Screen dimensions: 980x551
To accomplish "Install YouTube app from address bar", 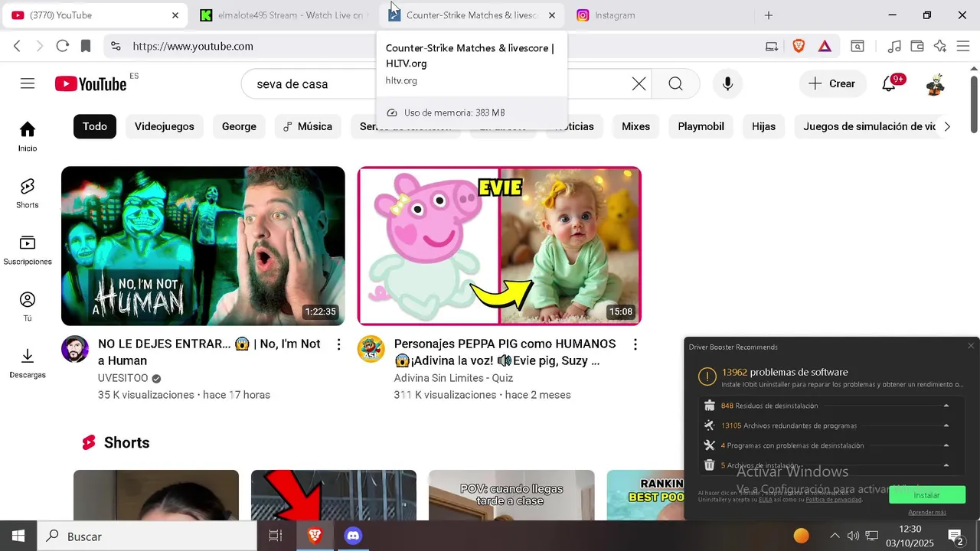I will 772,46.
